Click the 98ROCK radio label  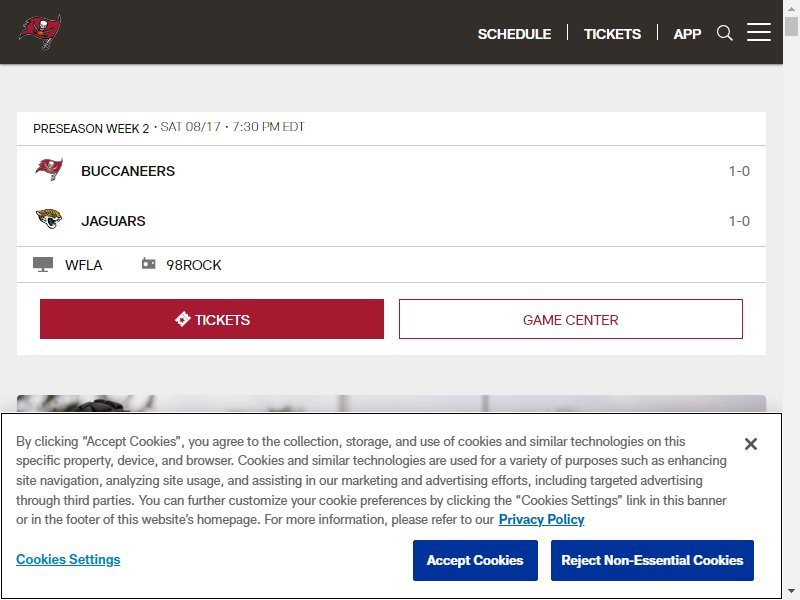[x=193, y=265]
